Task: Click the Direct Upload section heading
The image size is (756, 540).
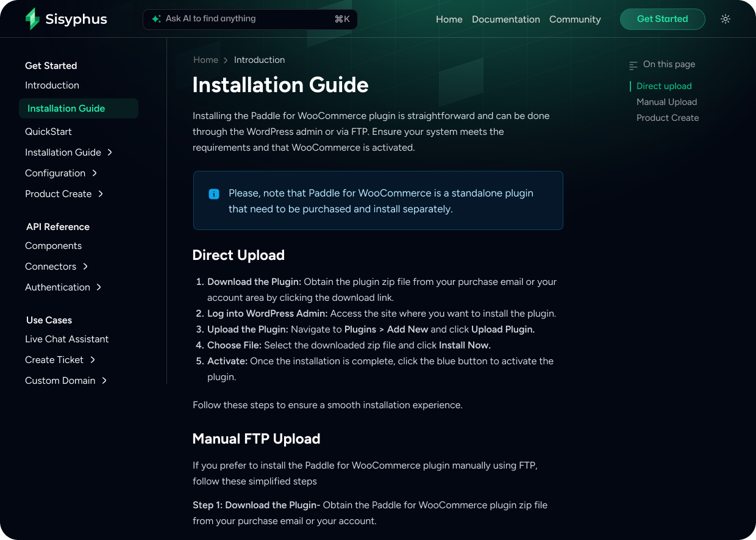Action: pos(238,255)
